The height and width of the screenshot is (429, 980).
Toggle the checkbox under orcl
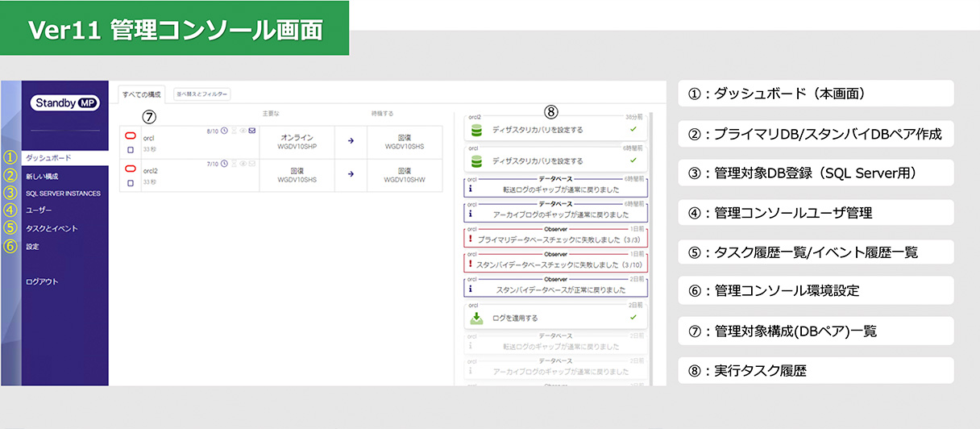130,149
